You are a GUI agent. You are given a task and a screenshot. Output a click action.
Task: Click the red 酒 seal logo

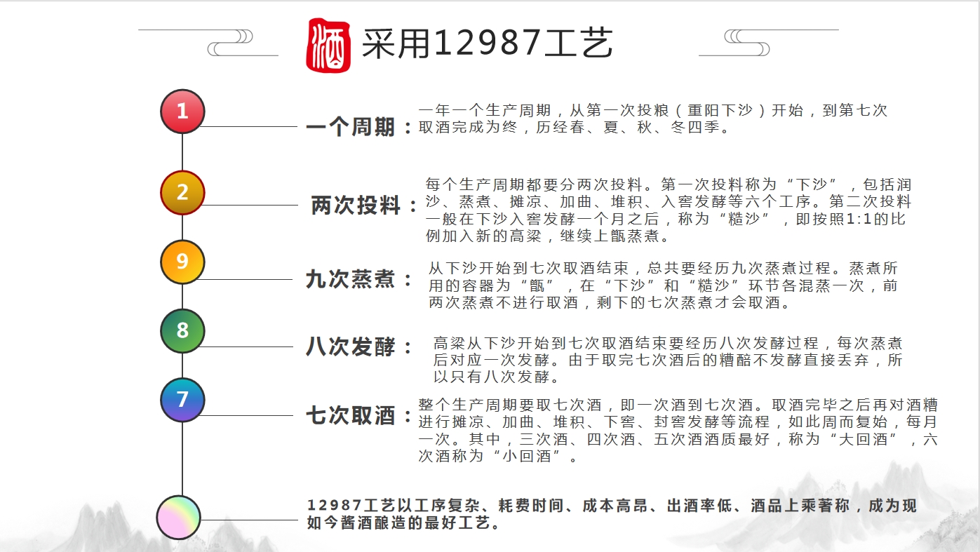point(328,45)
